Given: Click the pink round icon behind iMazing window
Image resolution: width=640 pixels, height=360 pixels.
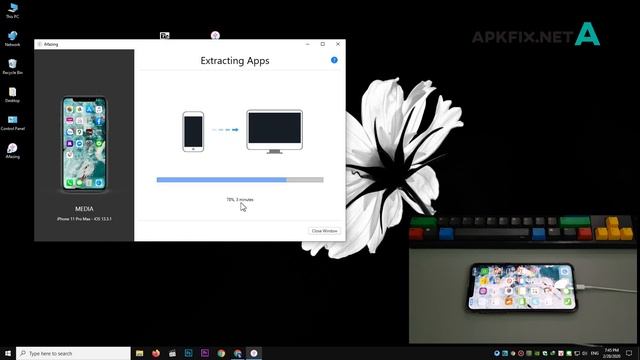Looking at the screenshot, I should (x=215, y=36).
